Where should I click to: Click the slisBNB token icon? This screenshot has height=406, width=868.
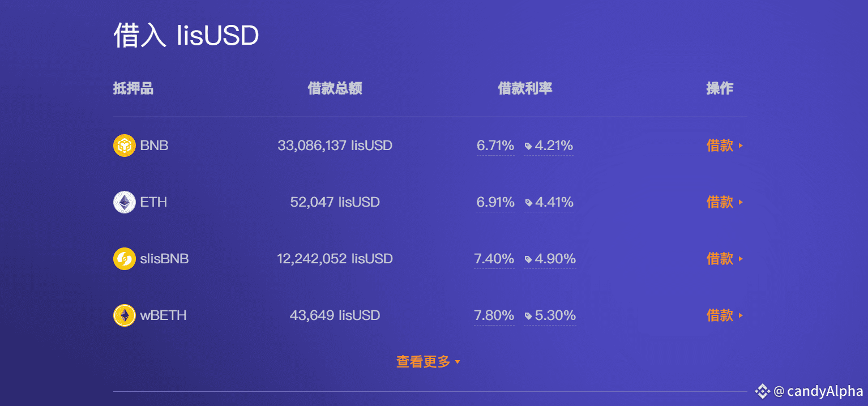coord(125,259)
